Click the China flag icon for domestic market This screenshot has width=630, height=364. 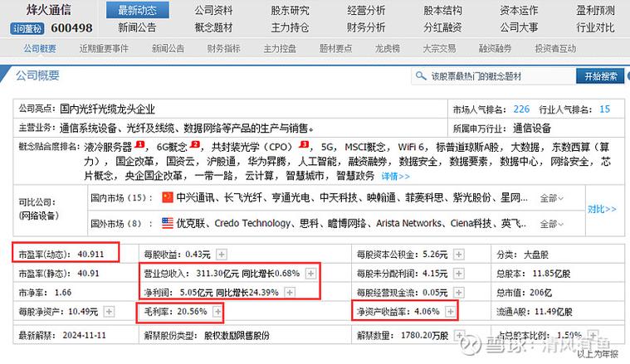[168, 197]
